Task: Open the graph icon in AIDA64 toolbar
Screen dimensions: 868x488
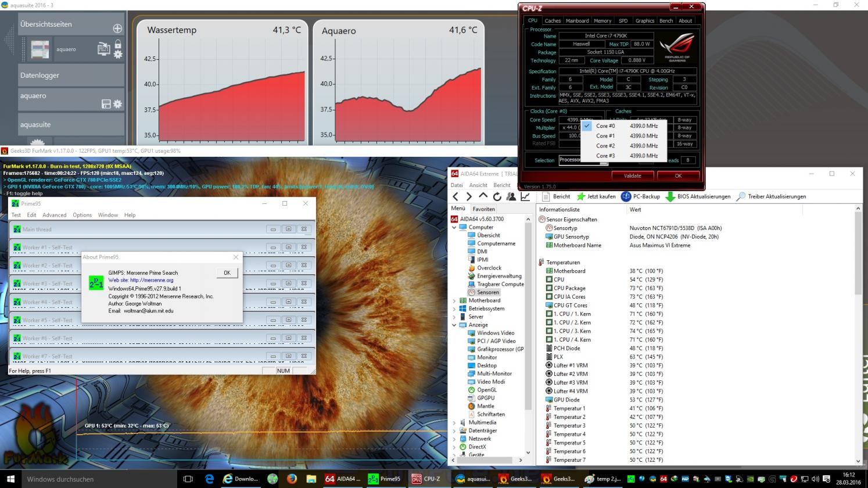Action: pos(525,196)
